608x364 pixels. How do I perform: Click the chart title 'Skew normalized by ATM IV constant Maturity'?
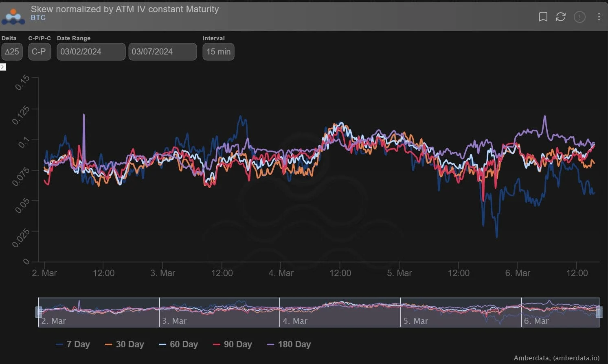point(125,9)
